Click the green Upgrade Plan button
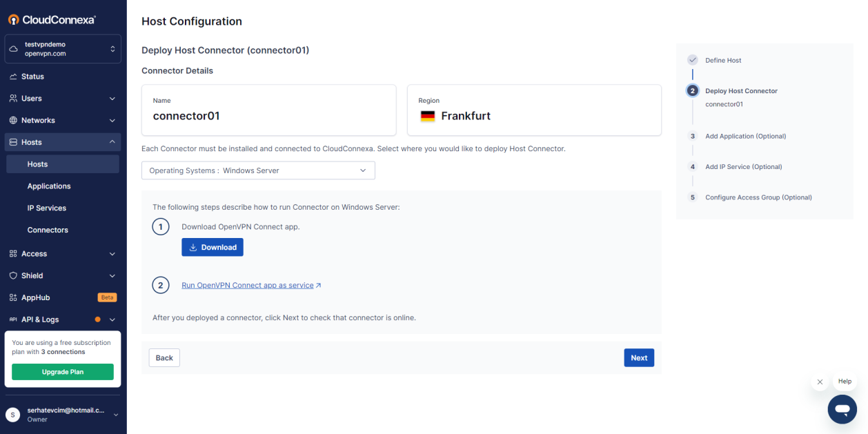This screenshot has height=434, width=868. [63, 372]
